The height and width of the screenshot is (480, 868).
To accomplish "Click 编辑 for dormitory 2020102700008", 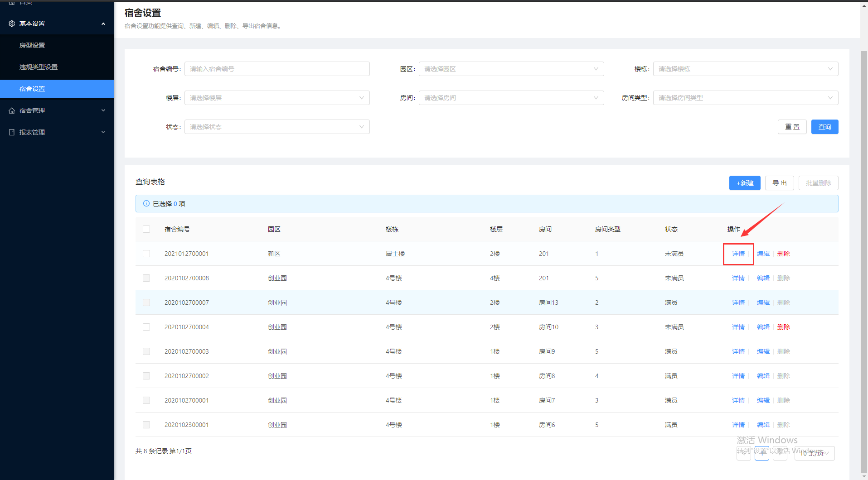I will pyautogui.click(x=763, y=278).
